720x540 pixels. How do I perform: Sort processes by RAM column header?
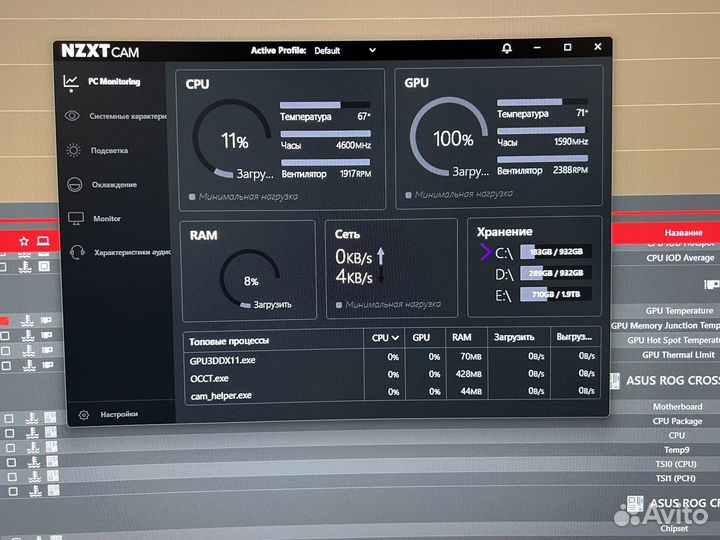click(461, 338)
